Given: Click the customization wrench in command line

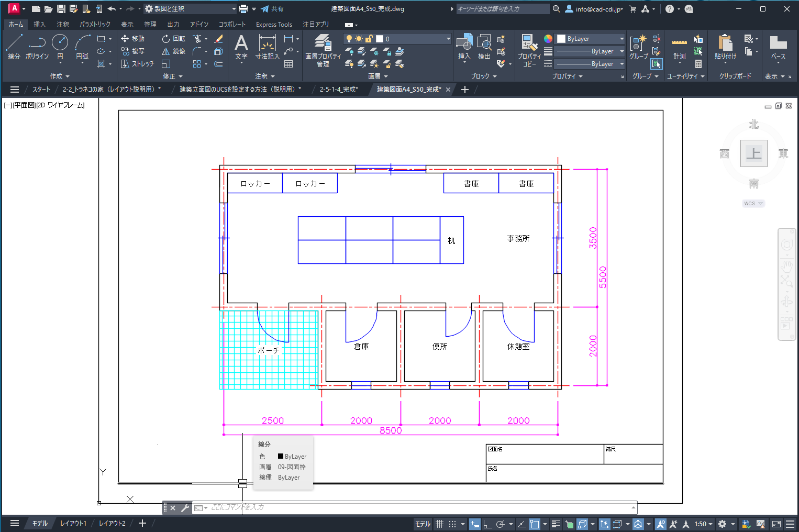Looking at the screenshot, I should pos(185,508).
